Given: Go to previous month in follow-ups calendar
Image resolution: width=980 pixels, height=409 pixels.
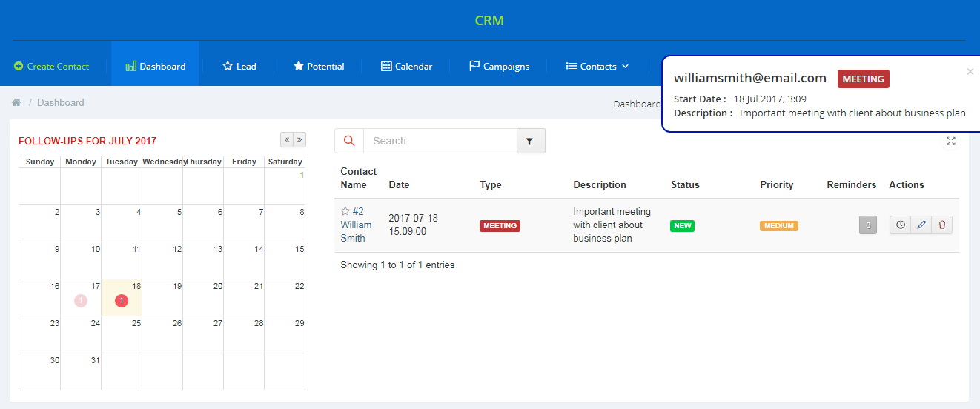Looking at the screenshot, I should click(x=286, y=139).
